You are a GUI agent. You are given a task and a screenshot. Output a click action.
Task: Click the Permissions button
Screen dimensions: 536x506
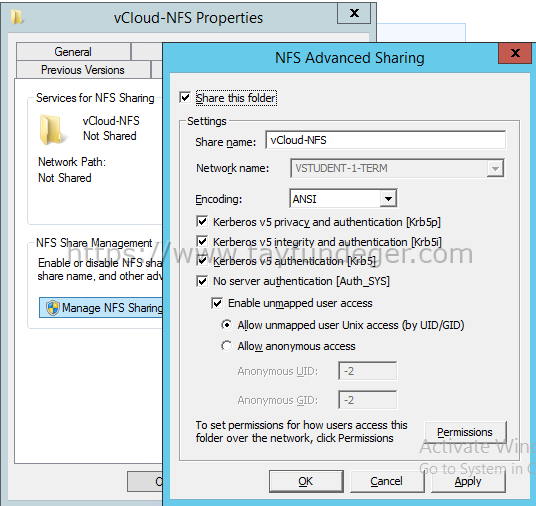(465, 432)
